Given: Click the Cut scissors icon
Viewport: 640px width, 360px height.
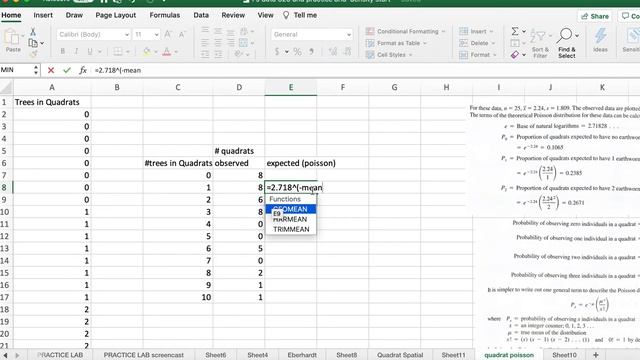Looking at the screenshot, I should click(33, 31).
